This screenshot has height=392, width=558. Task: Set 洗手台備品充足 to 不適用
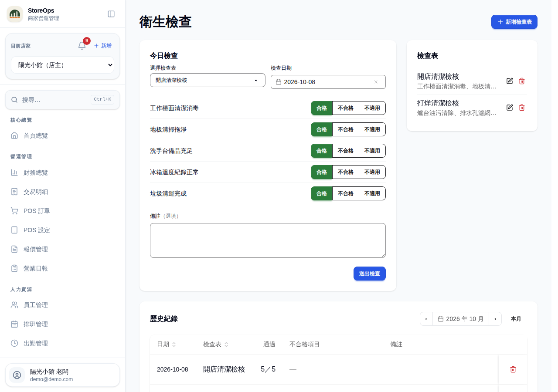coord(372,151)
